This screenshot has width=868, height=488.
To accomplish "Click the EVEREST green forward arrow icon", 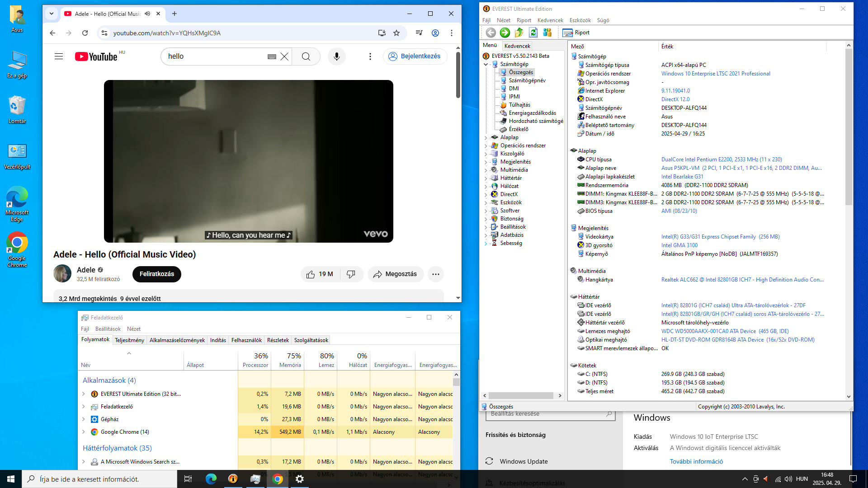I will pos(505,33).
